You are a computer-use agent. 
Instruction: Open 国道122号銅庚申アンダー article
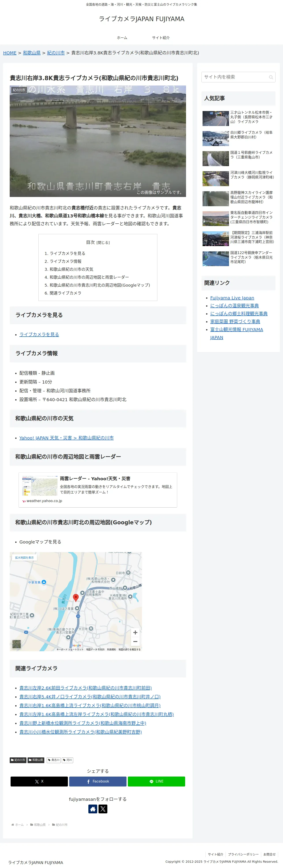[239, 258]
